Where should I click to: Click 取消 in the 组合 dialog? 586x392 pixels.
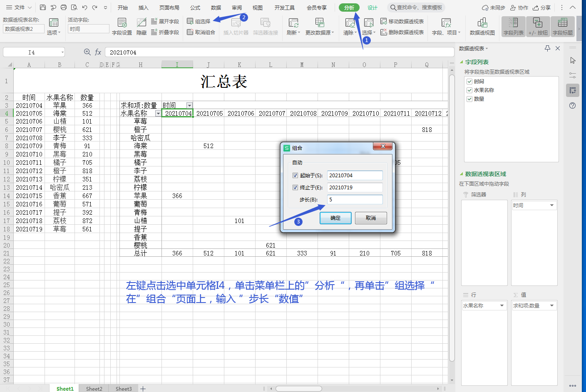(x=371, y=218)
